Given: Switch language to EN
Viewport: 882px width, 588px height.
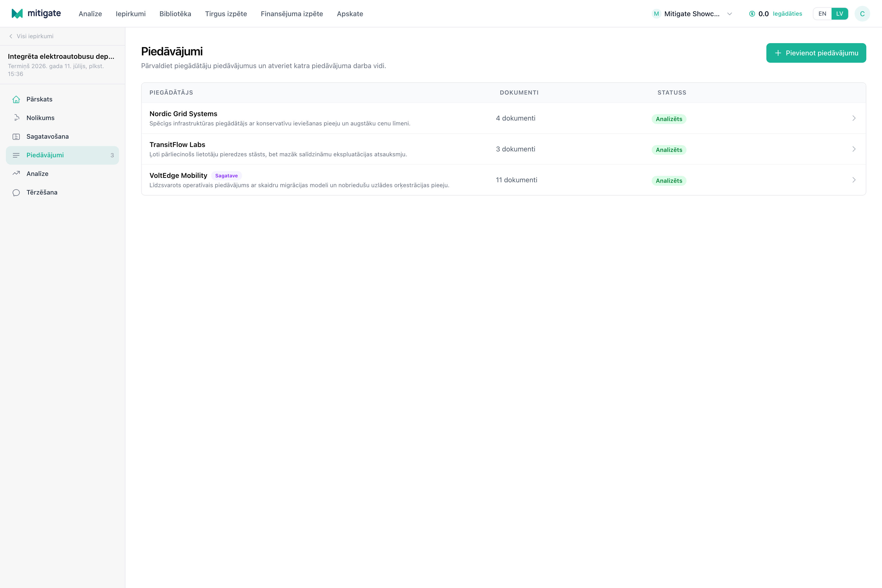Looking at the screenshot, I should pos(822,14).
